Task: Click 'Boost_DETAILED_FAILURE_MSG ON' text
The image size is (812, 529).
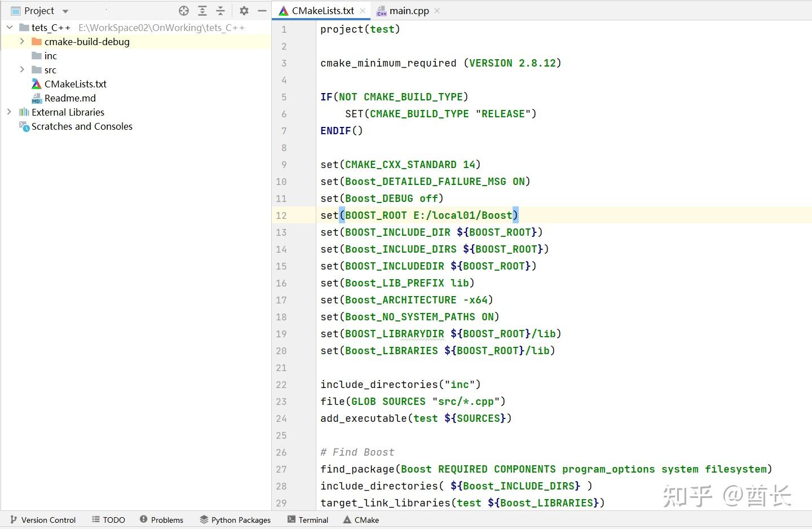Action: [x=435, y=182]
